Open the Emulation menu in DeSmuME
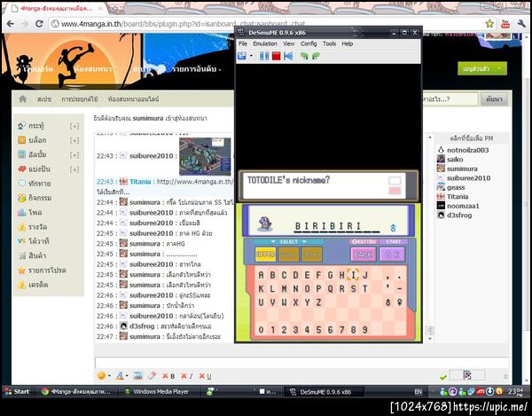The image size is (532, 416). point(265,43)
